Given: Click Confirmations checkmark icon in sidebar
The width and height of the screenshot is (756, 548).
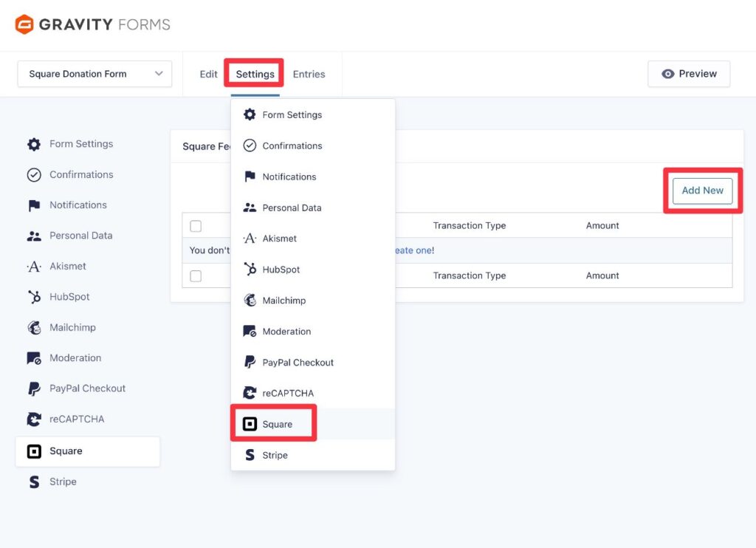Looking at the screenshot, I should point(34,174).
